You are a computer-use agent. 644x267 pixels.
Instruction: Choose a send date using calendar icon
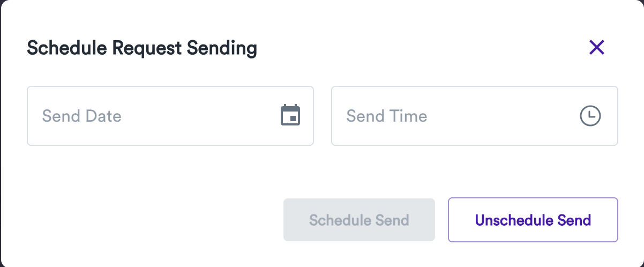click(x=290, y=116)
